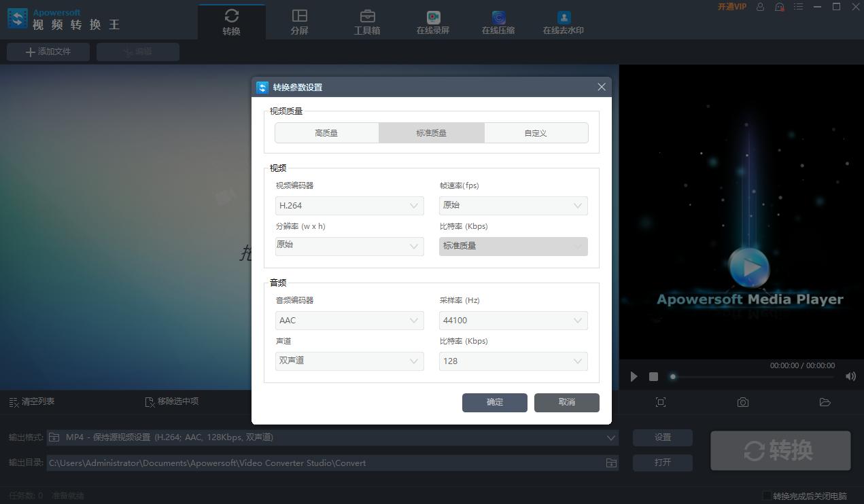Switch to the 分屏 tab
The image size is (864, 504).
299,20
